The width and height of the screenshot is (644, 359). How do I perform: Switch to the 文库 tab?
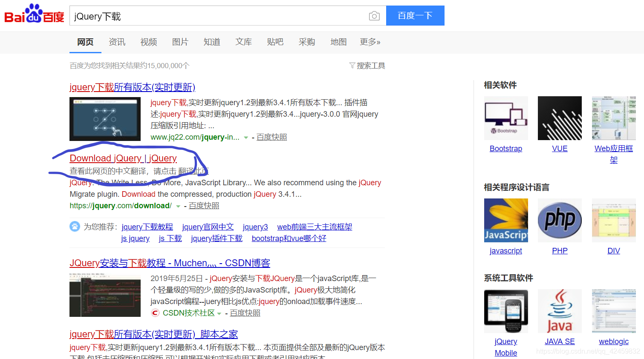tap(244, 42)
